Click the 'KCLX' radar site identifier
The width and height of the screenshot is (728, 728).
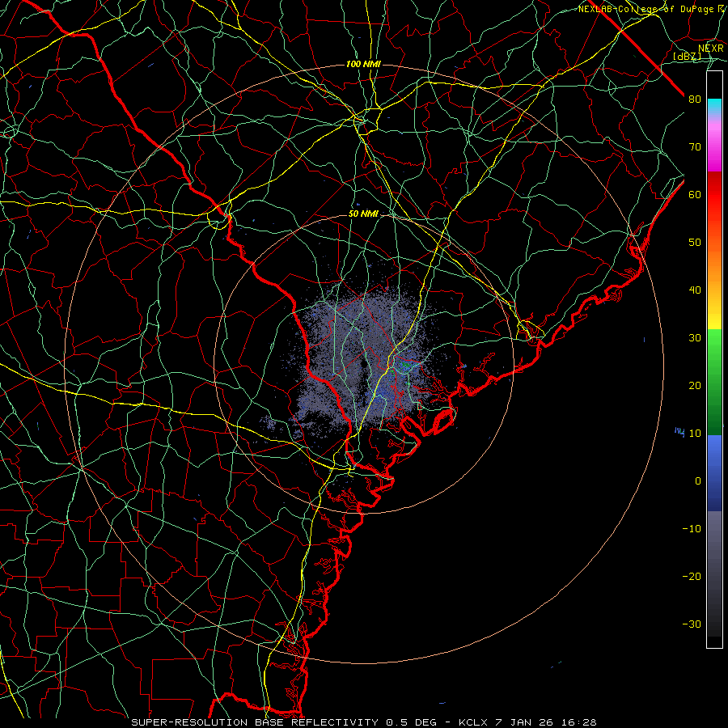[475, 722]
